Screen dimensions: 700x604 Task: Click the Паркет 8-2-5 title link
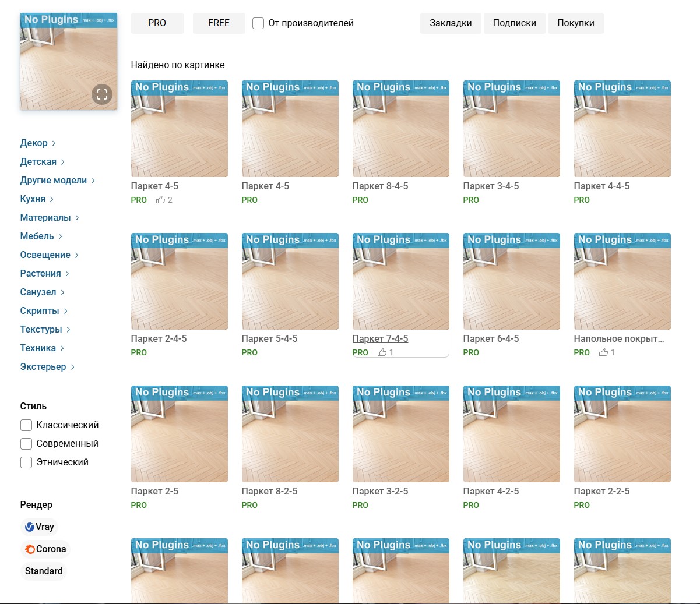click(x=270, y=492)
